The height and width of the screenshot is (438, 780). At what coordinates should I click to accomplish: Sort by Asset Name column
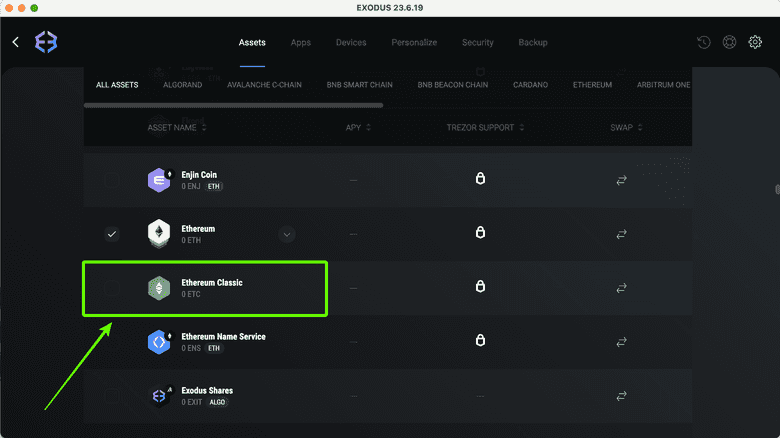coord(177,128)
